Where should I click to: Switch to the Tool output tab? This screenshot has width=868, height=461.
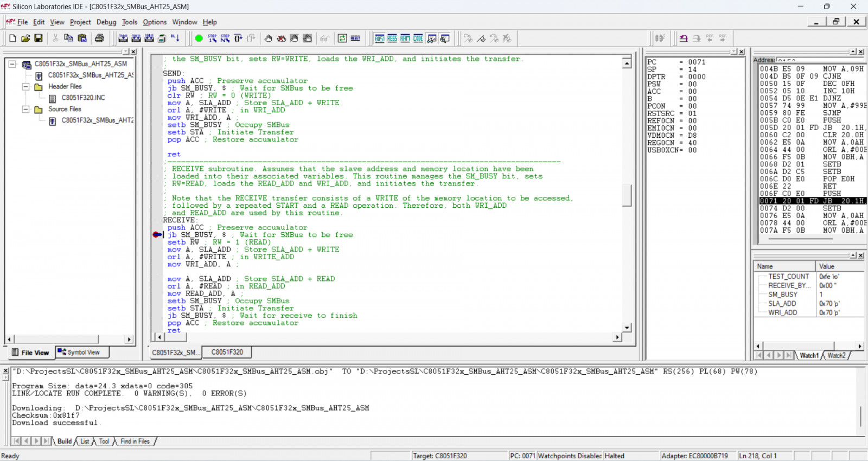(104, 441)
